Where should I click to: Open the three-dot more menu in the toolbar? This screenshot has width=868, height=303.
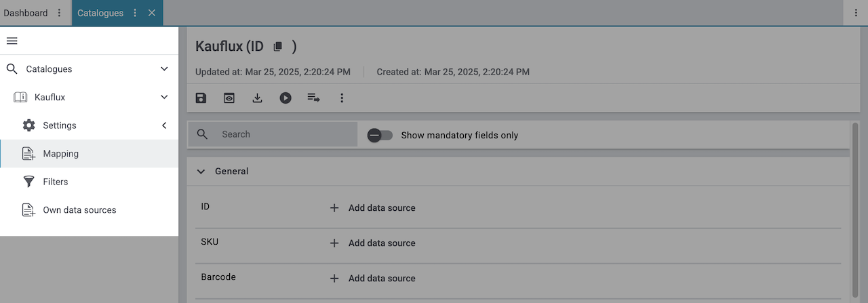(342, 98)
